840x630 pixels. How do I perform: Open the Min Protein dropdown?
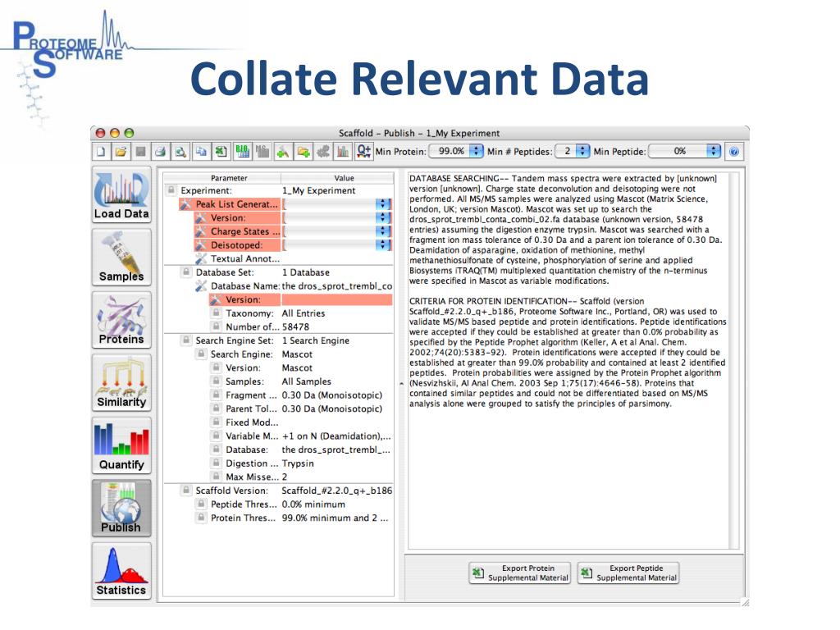[x=456, y=152]
